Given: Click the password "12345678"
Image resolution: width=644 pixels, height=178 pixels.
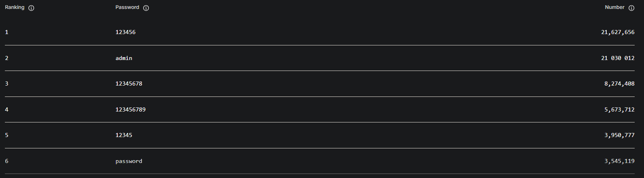Looking at the screenshot, I should (129, 84).
